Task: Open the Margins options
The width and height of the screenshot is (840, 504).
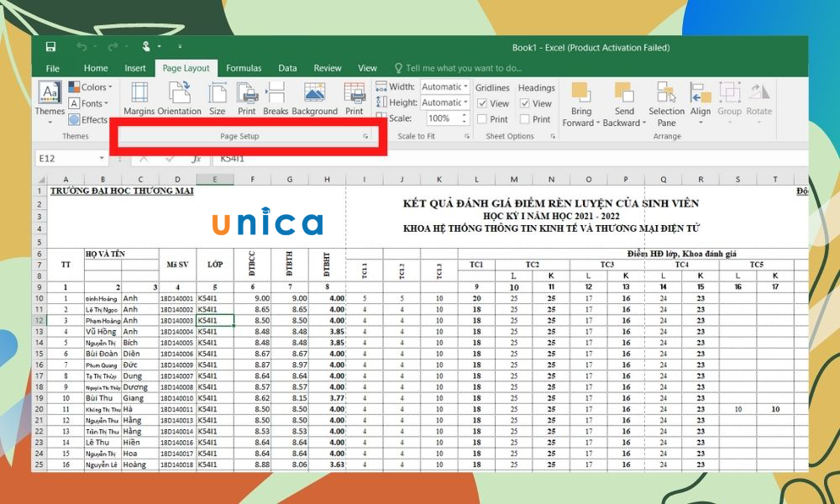Action: [x=139, y=99]
